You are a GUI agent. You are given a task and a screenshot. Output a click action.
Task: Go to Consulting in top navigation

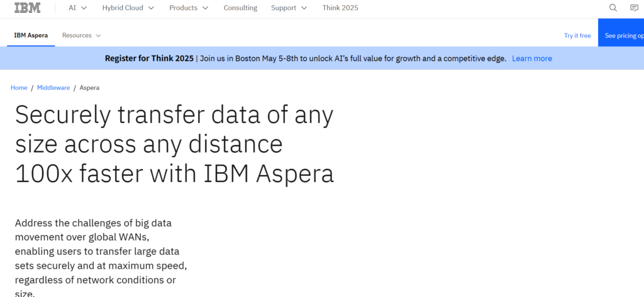pos(240,8)
